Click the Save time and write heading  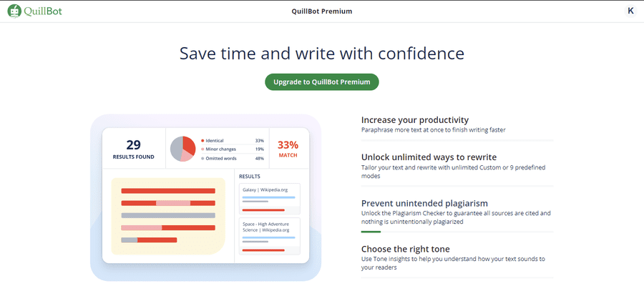tap(322, 54)
